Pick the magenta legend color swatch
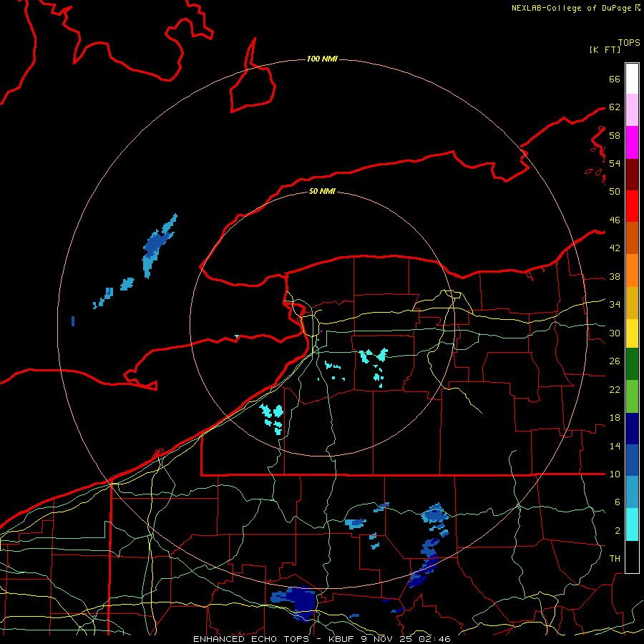The image size is (644, 644). coord(632,142)
